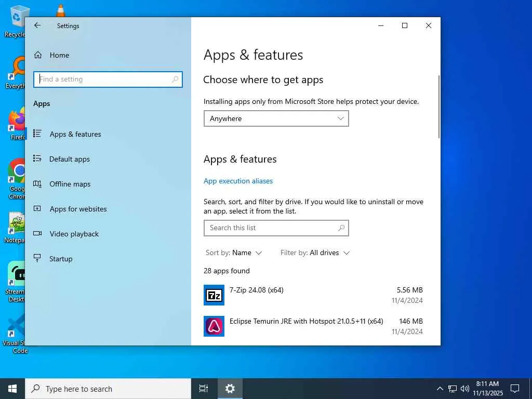532x399 pixels.
Task: Open Startup section
Action: [108, 259]
